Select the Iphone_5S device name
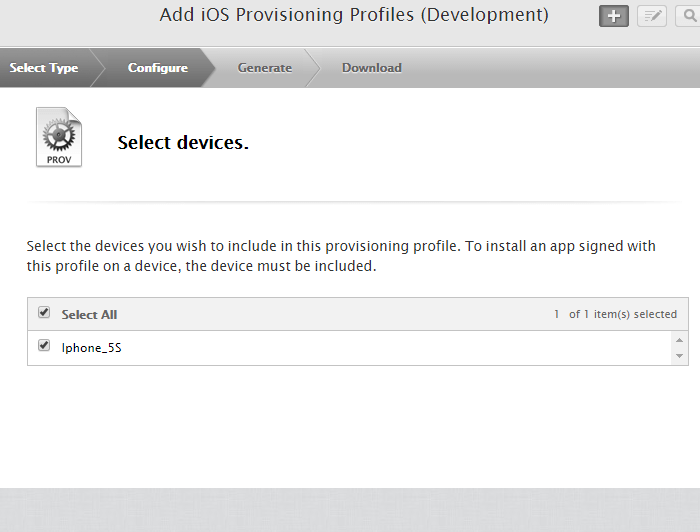 click(94, 348)
